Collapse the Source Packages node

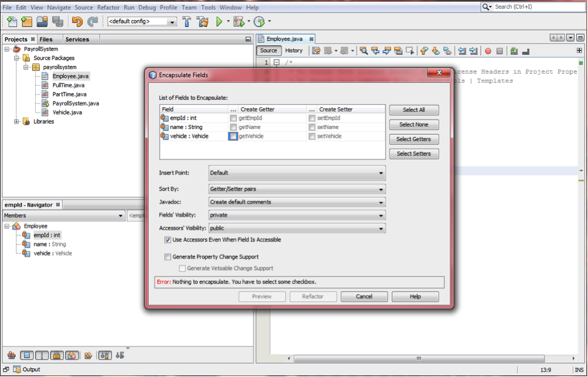[16, 58]
